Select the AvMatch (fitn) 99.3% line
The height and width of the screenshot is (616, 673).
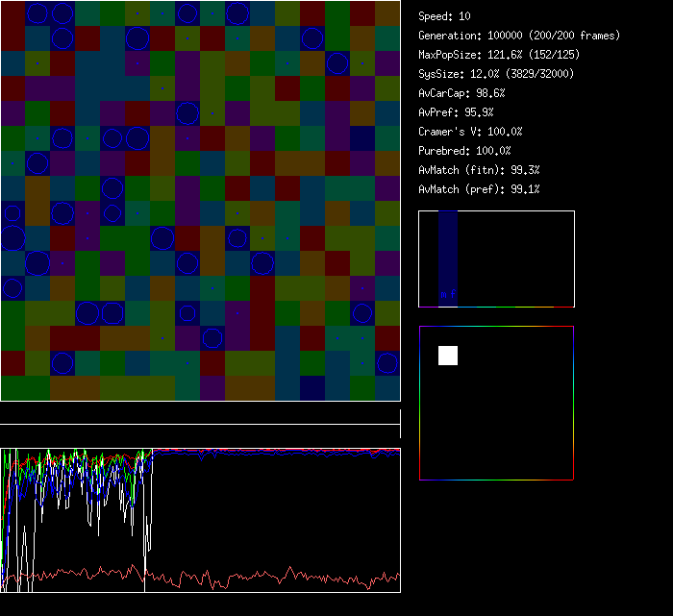[x=480, y=170]
